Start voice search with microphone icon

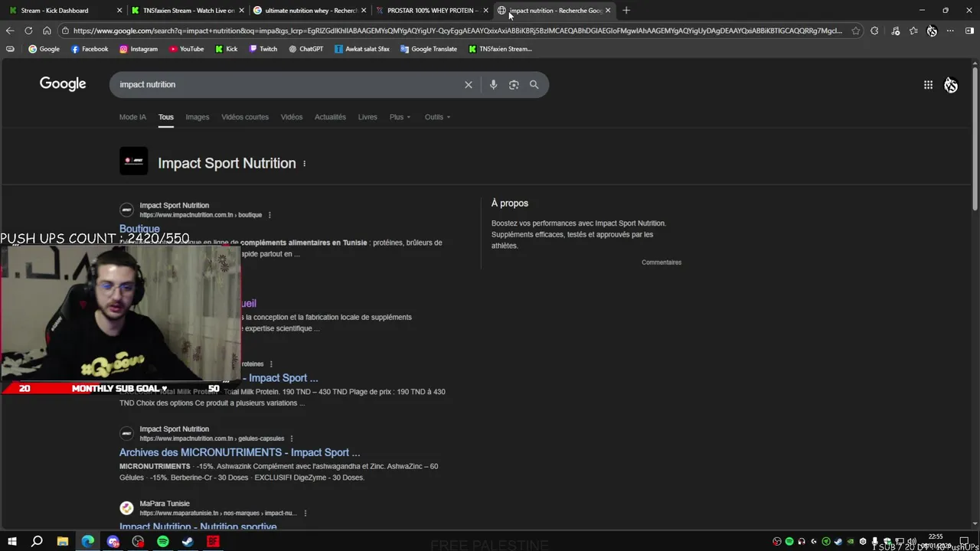pos(493,85)
